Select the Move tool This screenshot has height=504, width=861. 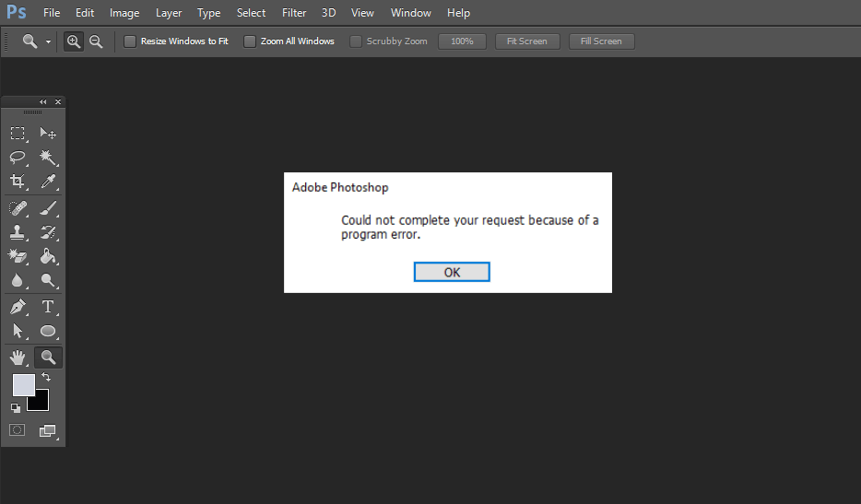tap(48, 134)
